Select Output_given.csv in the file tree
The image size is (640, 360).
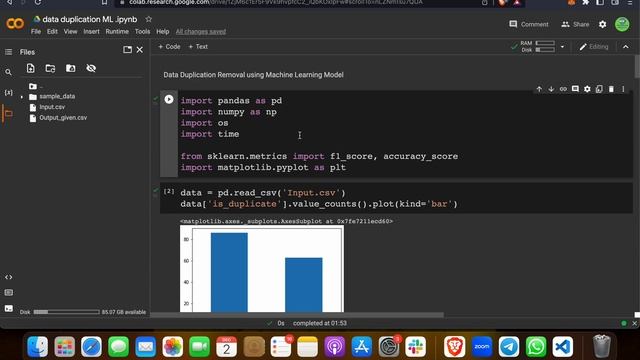pyautogui.click(x=63, y=118)
